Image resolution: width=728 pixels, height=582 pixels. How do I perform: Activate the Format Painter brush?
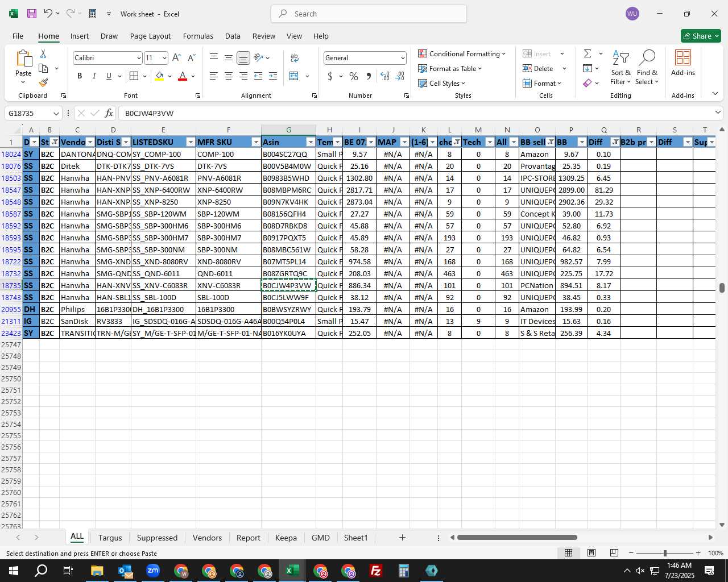point(43,83)
